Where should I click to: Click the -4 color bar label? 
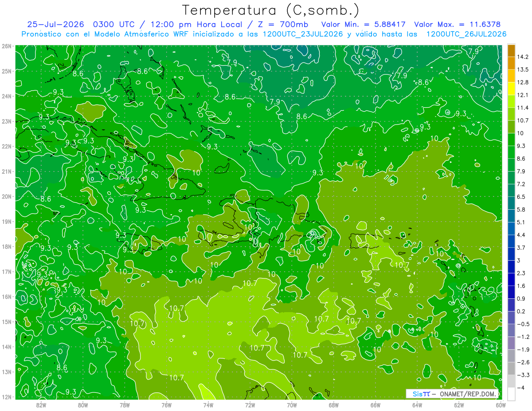coord(522,388)
